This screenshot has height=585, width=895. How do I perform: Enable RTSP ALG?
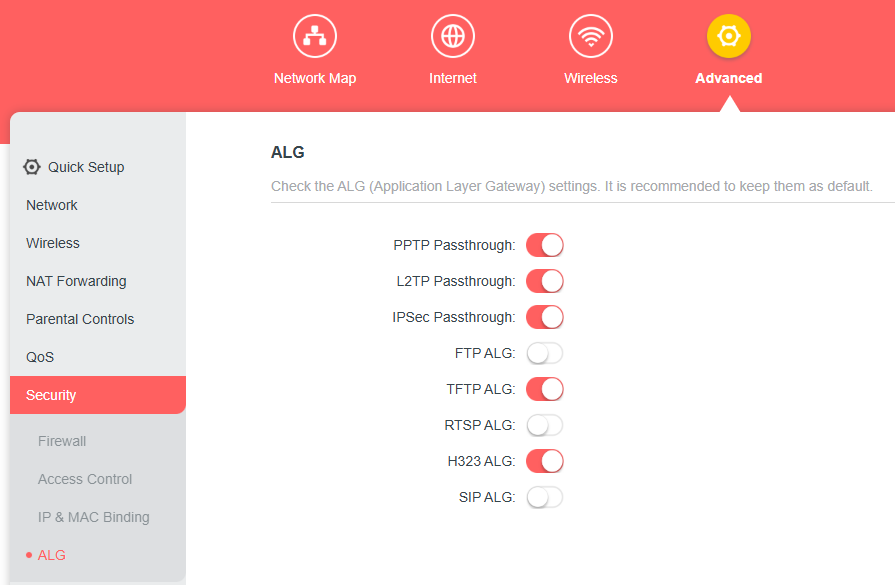[544, 425]
